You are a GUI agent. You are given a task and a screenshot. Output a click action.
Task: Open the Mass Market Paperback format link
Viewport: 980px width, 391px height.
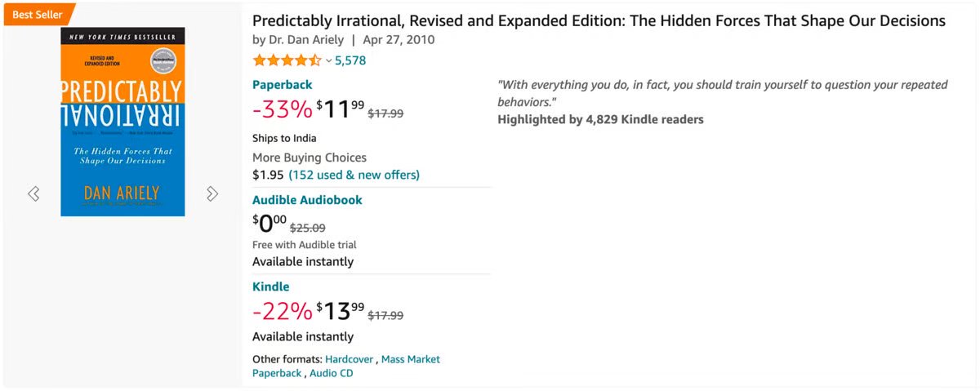pyautogui.click(x=346, y=366)
